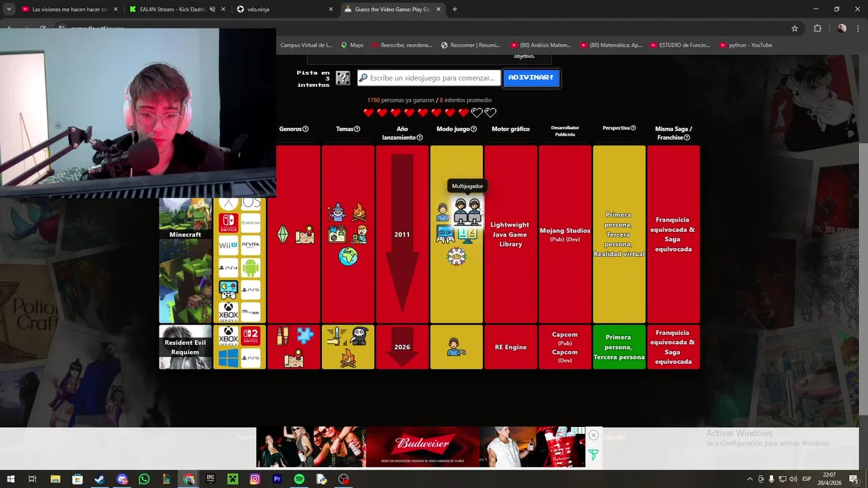Screen dimensions: 868x488
Task: Click the Motor gráfico column header
Action: point(511,129)
